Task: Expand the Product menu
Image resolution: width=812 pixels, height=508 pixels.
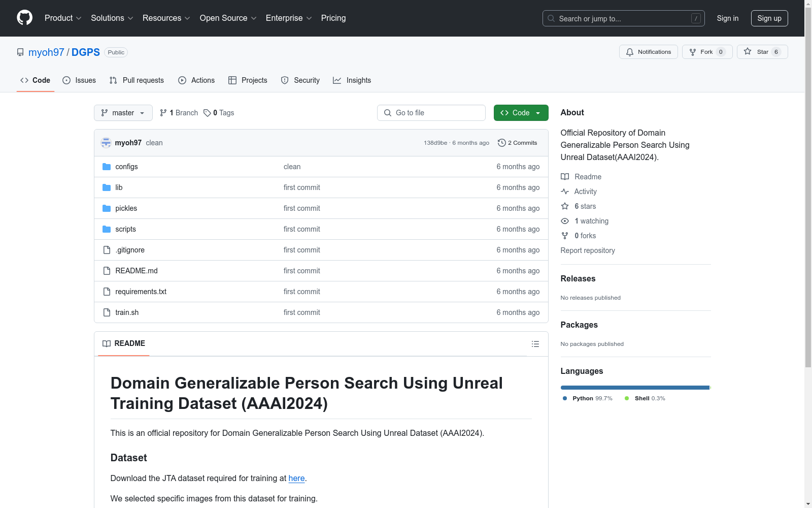Action: 63,18
